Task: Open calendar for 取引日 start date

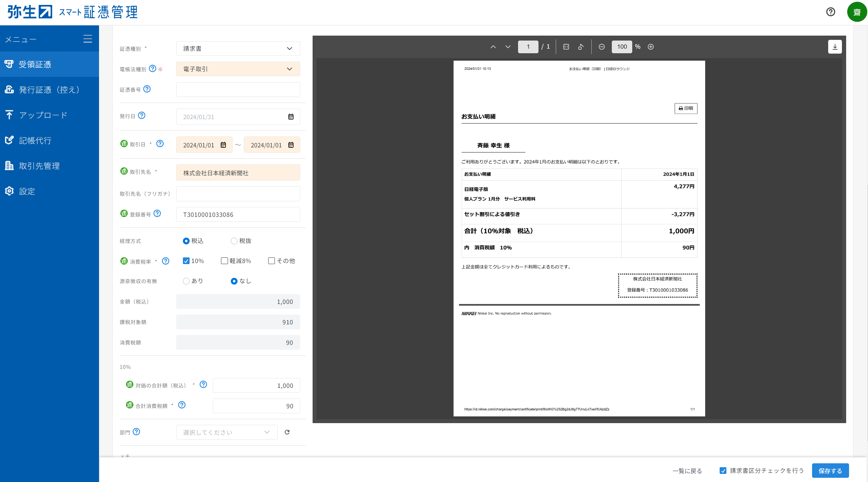Action: click(x=223, y=145)
